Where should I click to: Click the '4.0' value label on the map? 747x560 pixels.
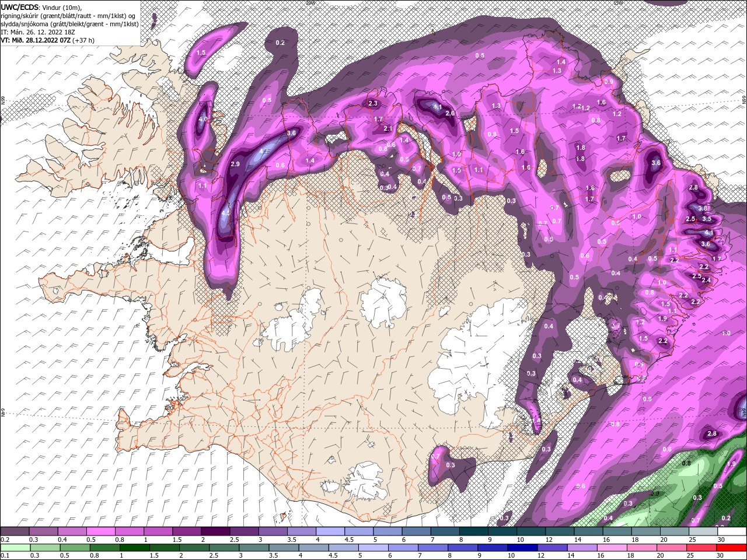(x=203, y=119)
